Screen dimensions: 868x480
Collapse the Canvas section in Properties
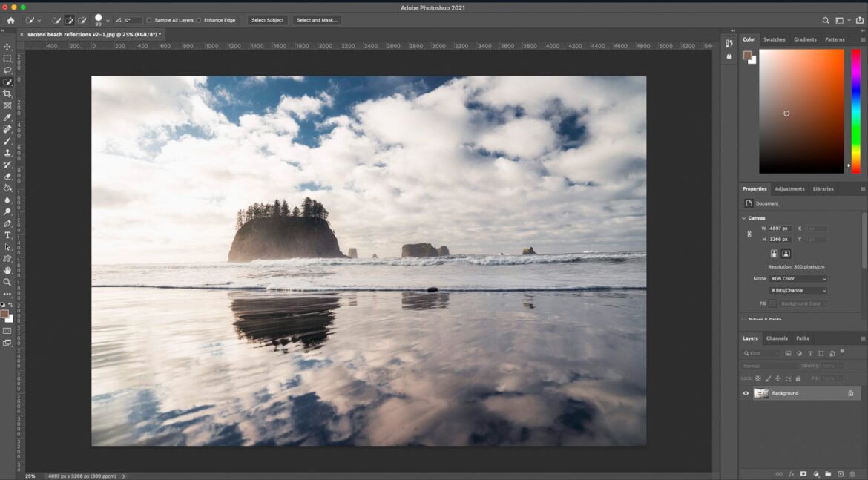743,217
